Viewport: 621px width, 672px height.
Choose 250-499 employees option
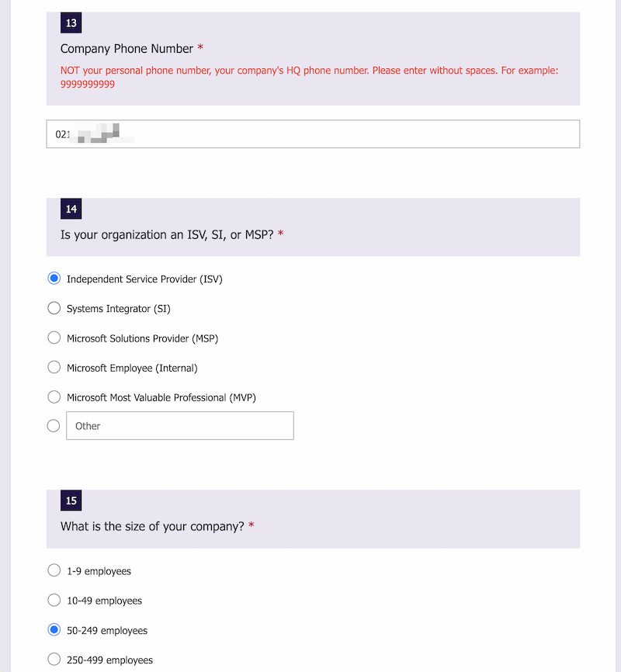pyautogui.click(x=54, y=659)
